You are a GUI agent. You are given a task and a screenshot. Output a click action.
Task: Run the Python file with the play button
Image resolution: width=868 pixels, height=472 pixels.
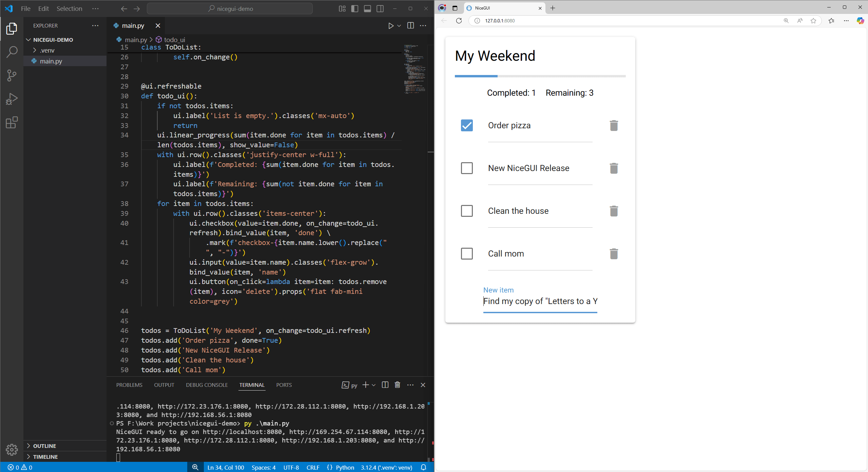[391, 25]
